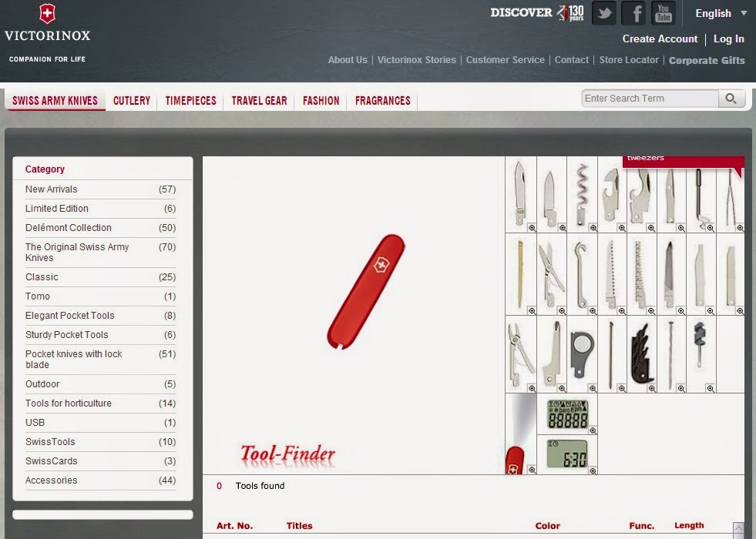Screen dimensions: 756x539
Task: Click the search magnifier button
Action: [731, 99]
